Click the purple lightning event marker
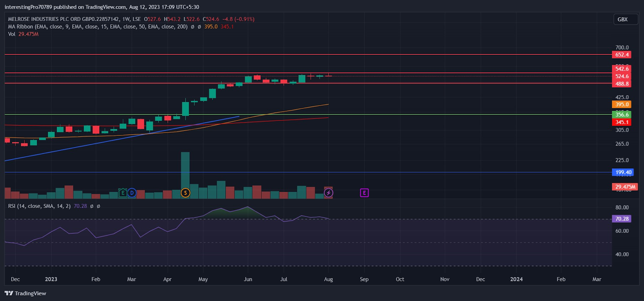644x301 pixels. tap(328, 193)
